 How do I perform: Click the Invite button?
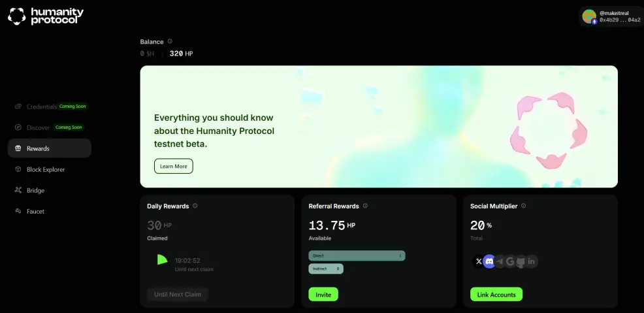tap(323, 295)
